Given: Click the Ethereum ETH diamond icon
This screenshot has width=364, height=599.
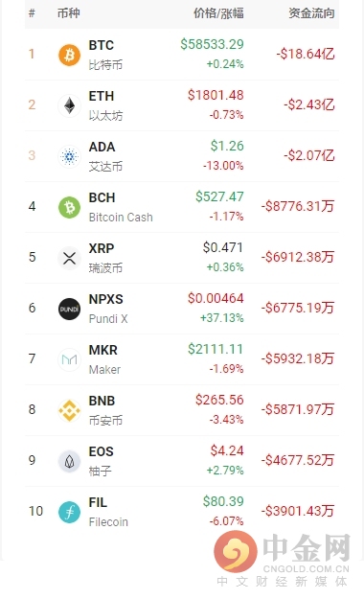Looking at the screenshot, I should (69, 105).
